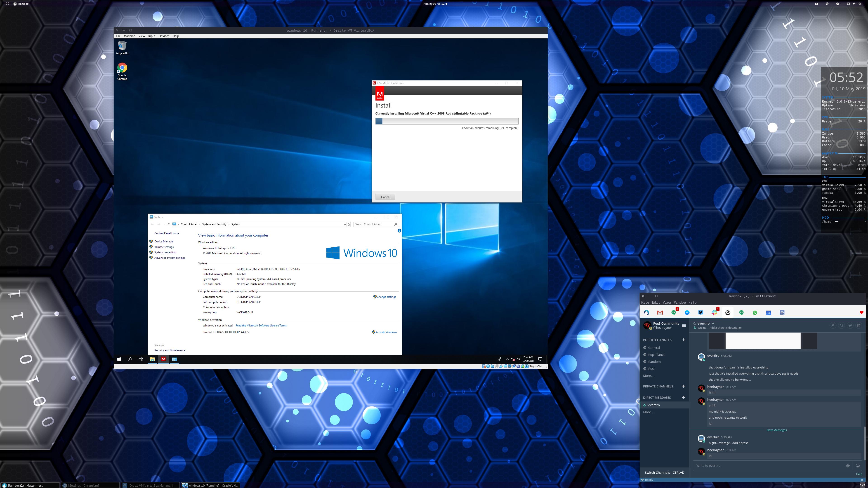Expand More under Direct Messages
This screenshot has width=868, height=488.
pos(648,412)
